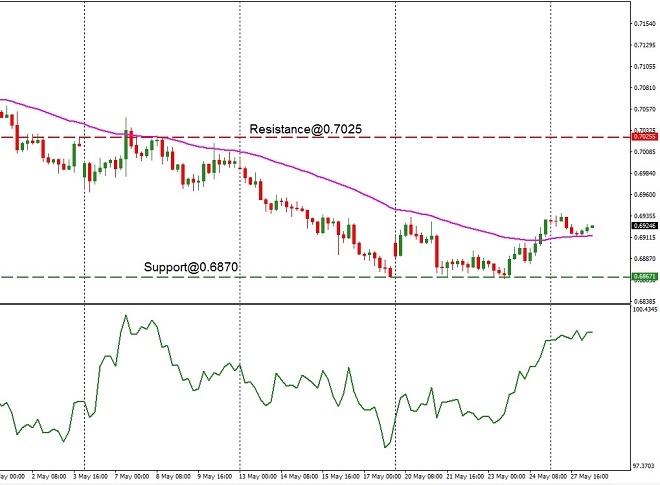This screenshot has height=485, width=660.
Task: Select the green dashed support line
Action: (316, 277)
